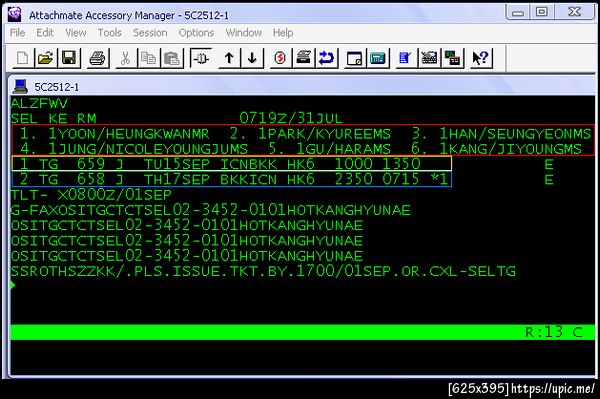Click the R:13 C status indicator
Image resolution: width=600 pixels, height=399 pixels.
coord(554,332)
